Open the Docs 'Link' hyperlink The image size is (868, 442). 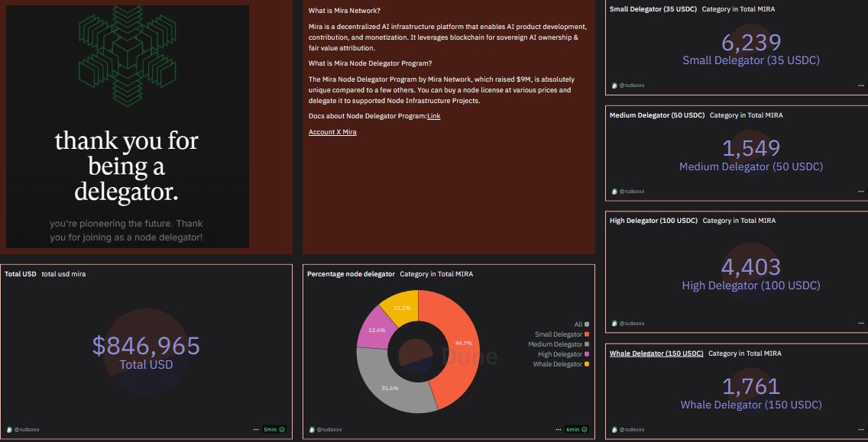coord(434,116)
